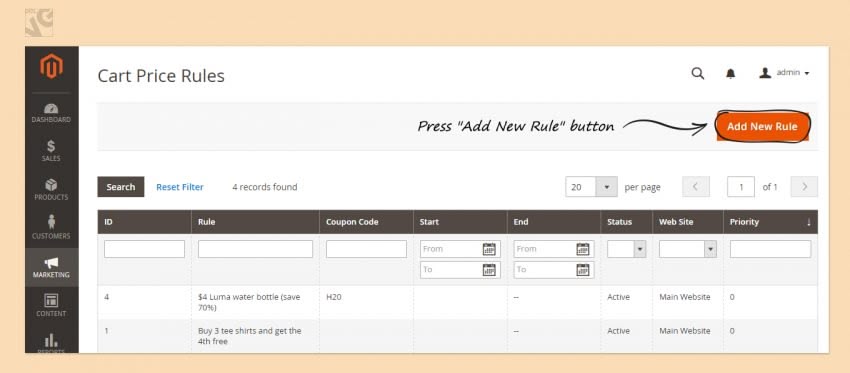Open the Products sidebar menu
The image size is (850, 373).
[x=51, y=190]
